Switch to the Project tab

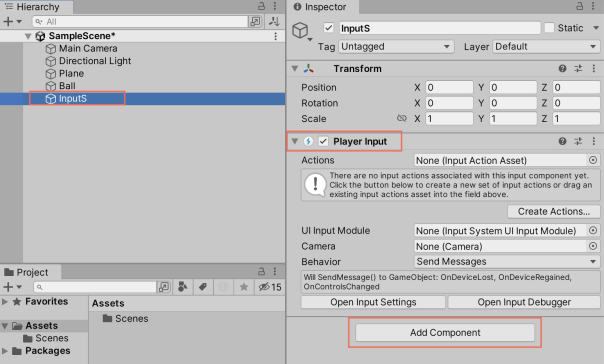[31, 272]
